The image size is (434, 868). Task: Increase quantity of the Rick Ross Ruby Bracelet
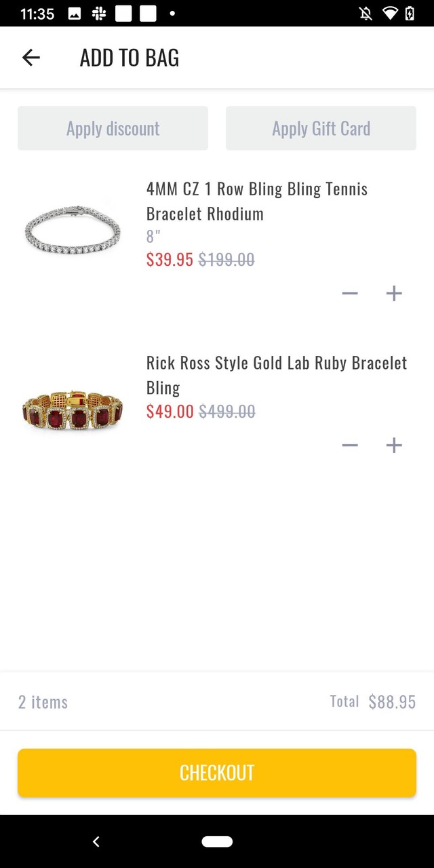[x=394, y=445]
